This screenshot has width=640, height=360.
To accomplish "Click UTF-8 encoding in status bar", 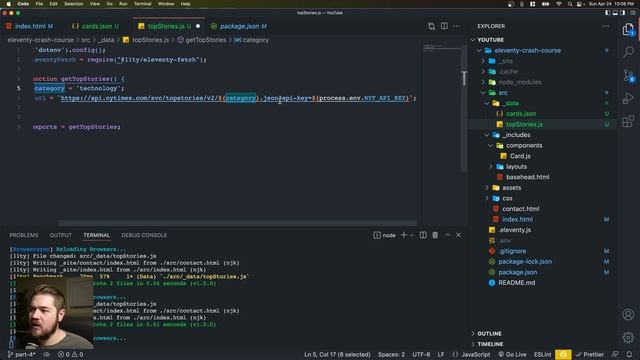I will tap(421, 354).
